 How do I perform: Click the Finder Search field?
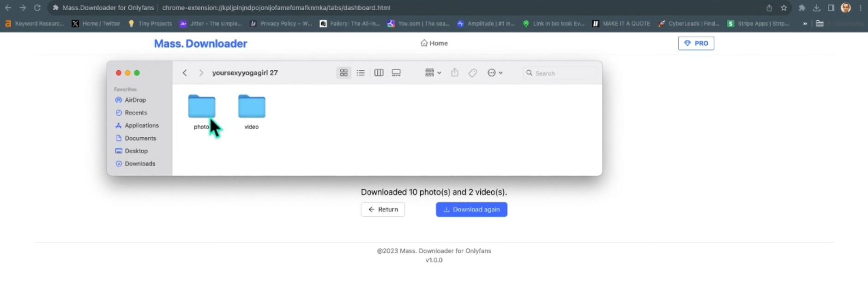(x=560, y=73)
